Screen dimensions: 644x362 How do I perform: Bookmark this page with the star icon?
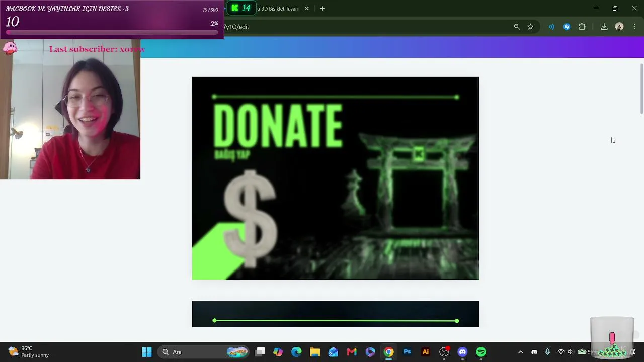click(530, 27)
